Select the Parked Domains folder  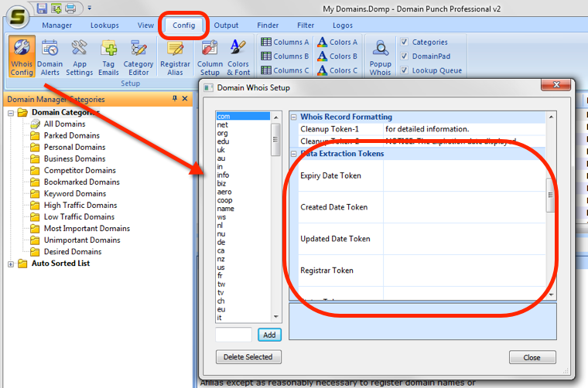pos(72,135)
